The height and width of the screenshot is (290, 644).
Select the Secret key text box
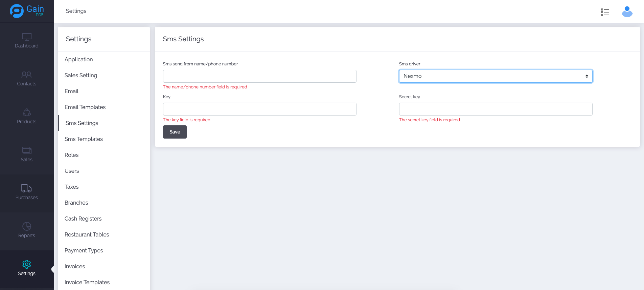[x=496, y=109]
